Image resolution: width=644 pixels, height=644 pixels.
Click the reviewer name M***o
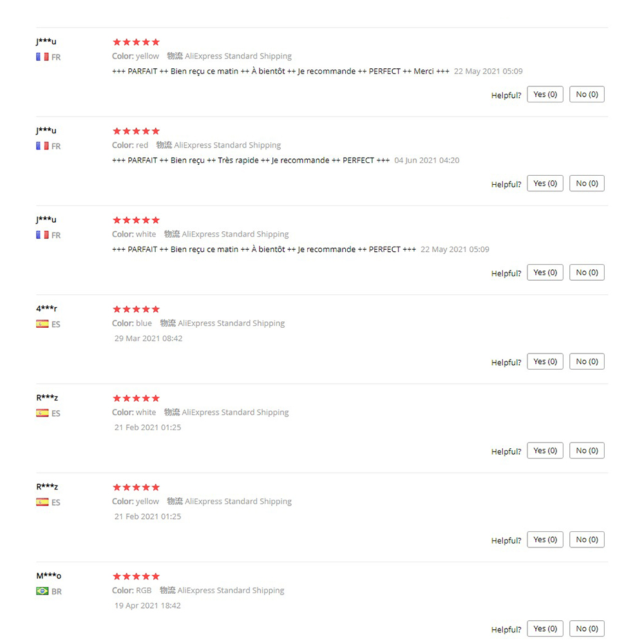(x=48, y=576)
